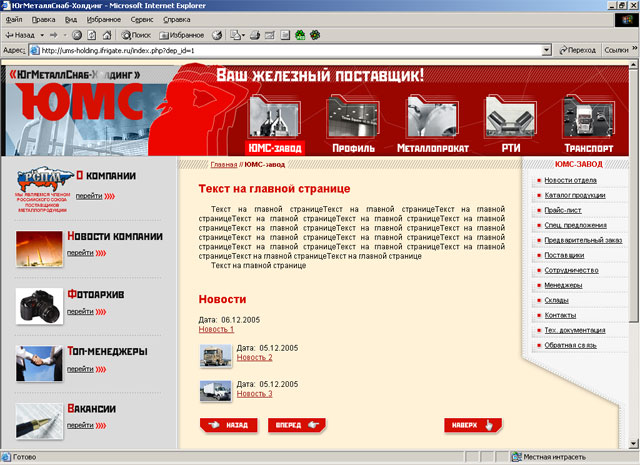The image size is (640, 465).
Task: Click the second green-red flower icon
Action: tap(315, 35)
